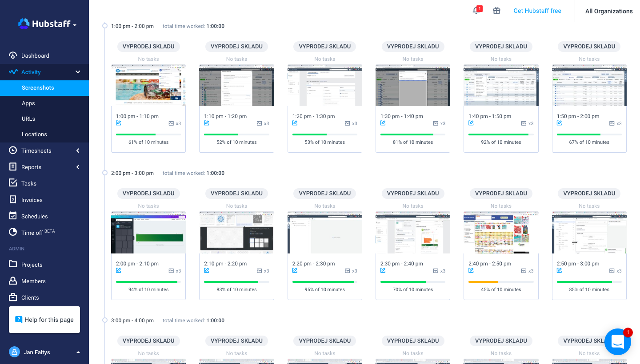Image resolution: width=640 pixels, height=364 pixels.
Task: View all images for 2:10 pm - 2:20 pm
Action: click(x=263, y=271)
